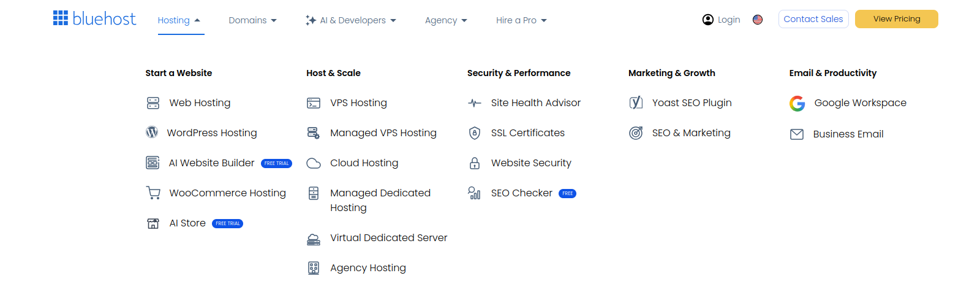Screen dimensions: 980x281
Task: Click the Bluehost logo grid icon
Action: coord(61,18)
